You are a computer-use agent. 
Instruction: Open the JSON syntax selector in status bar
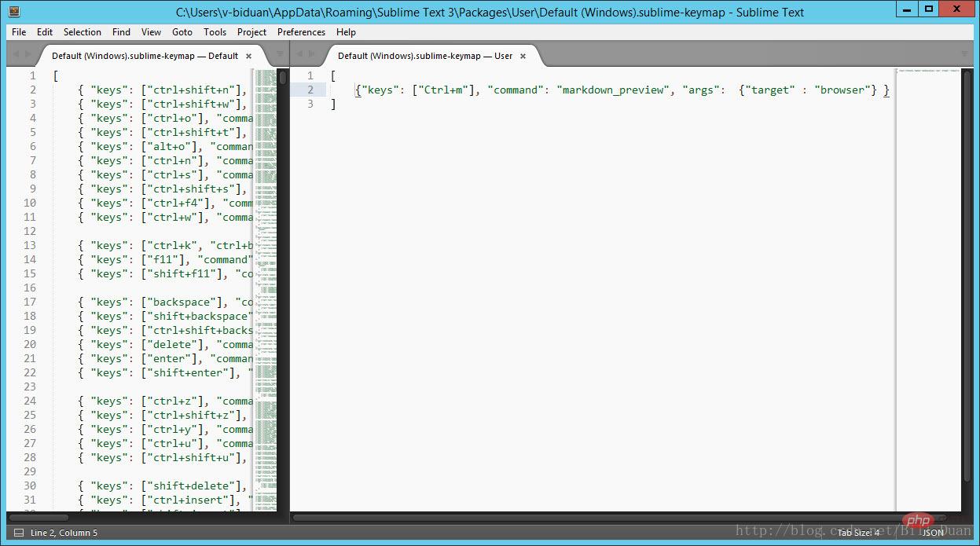pos(933,533)
